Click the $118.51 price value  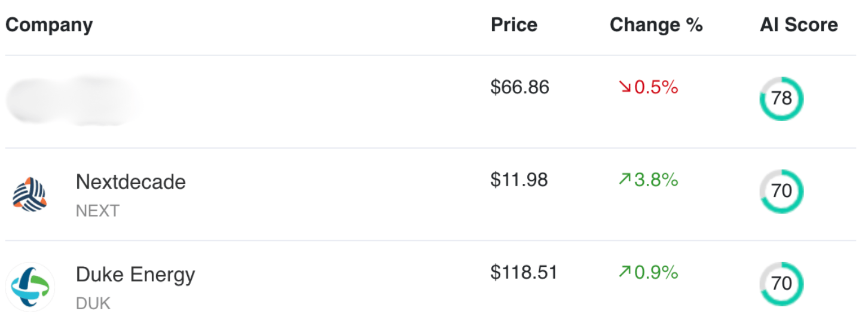(524, 273)
